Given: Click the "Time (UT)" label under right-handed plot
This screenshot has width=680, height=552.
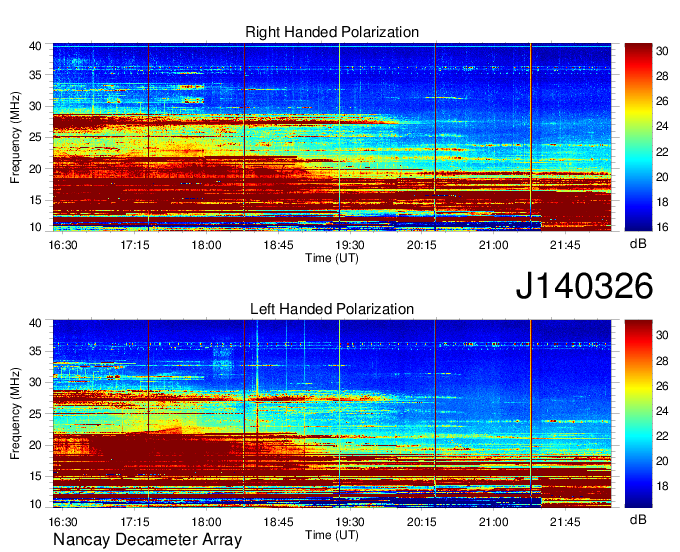Looking at the screenshot, I should coord(332,258).
